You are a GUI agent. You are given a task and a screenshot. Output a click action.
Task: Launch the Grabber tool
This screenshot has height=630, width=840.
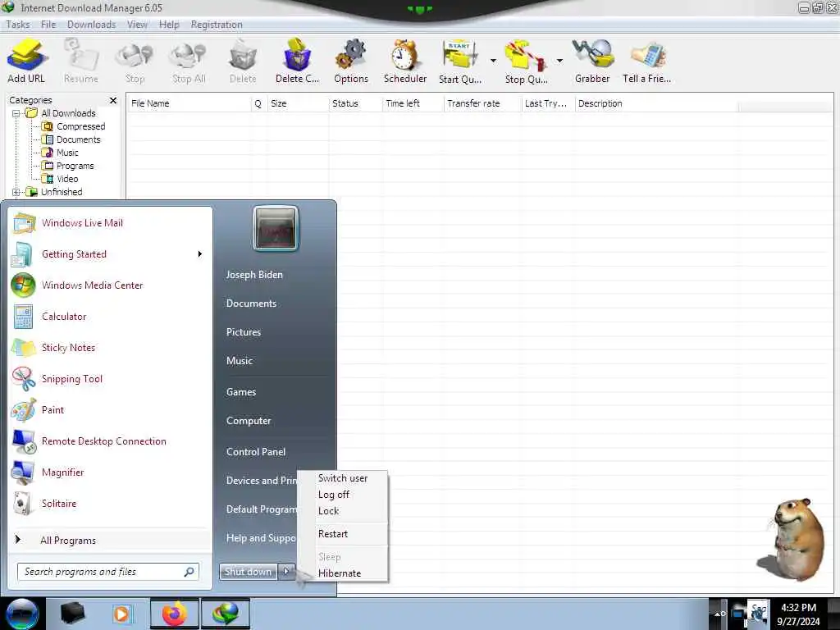pos(592,61)
